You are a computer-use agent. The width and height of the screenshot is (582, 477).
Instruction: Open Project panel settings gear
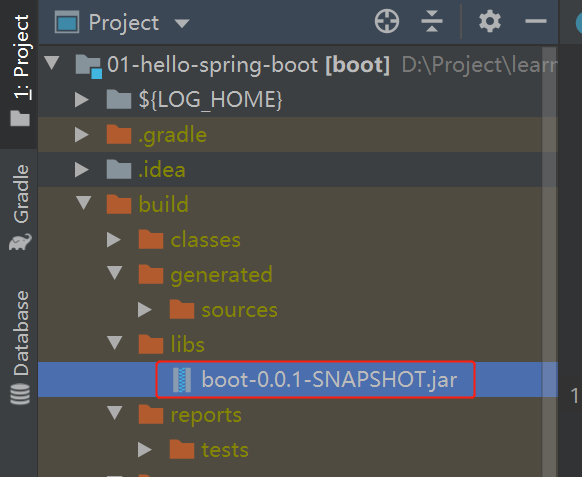(490, 22)
